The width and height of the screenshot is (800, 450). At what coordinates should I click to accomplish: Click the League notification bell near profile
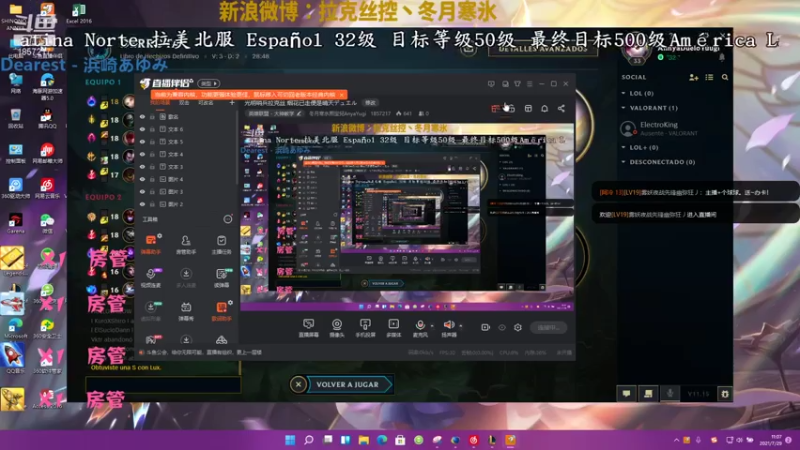(x=722, y=58)
